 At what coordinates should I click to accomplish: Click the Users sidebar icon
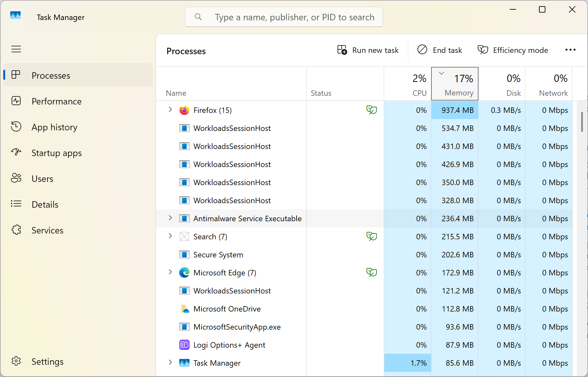[x=16, y=178]
